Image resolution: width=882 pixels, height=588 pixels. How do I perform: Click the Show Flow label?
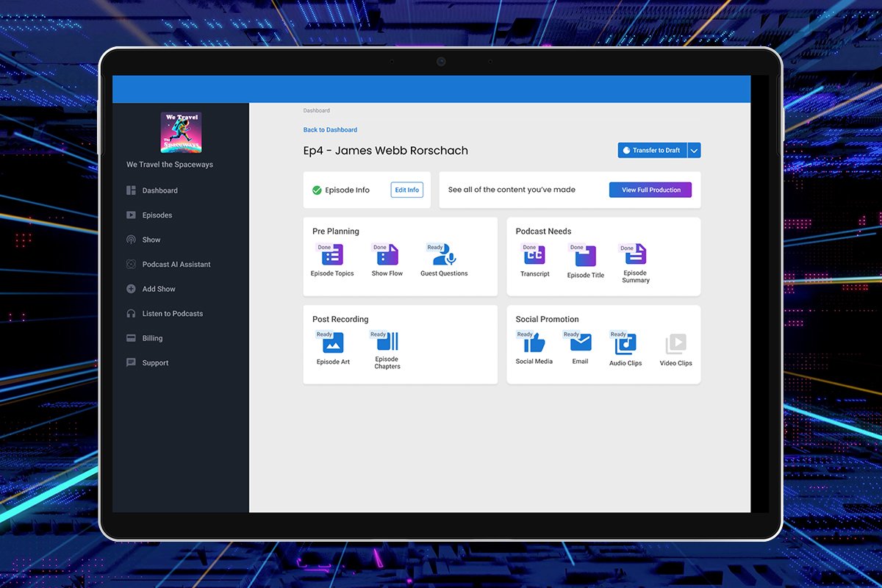(387, 273)
